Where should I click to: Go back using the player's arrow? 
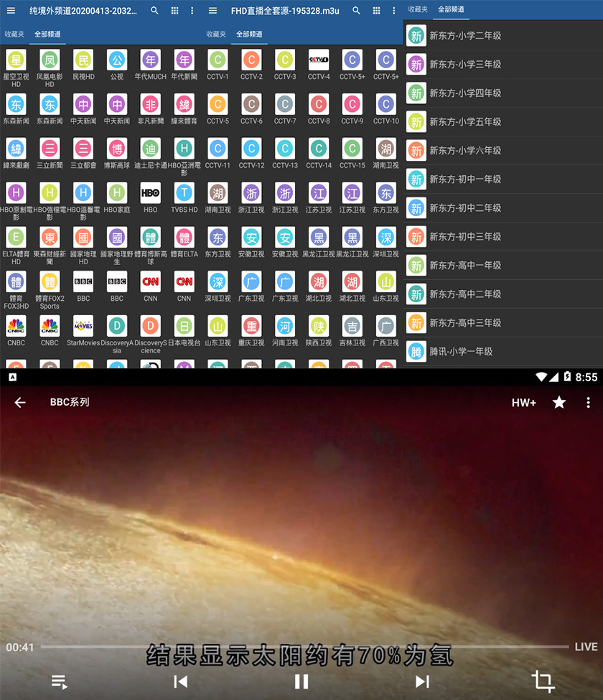[20, 403]
